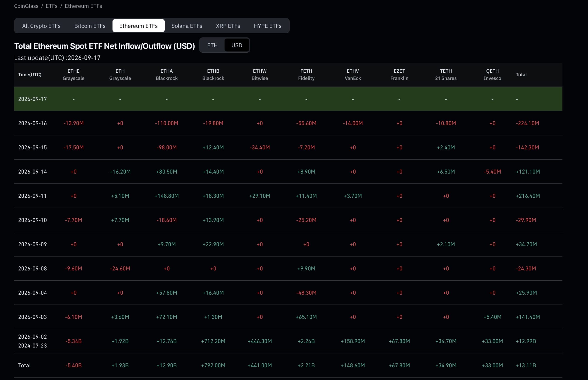The height and width of the screenshot is (380, 588).
Task: Select the 2026-09-04 date cell
Action: 33,292
